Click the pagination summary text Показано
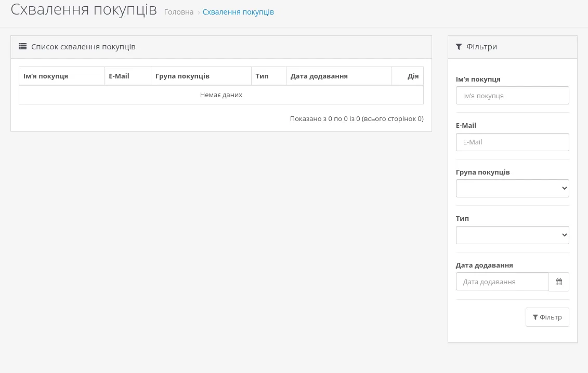Viewport: 588px width, 373px height. [x=357, y=119]
